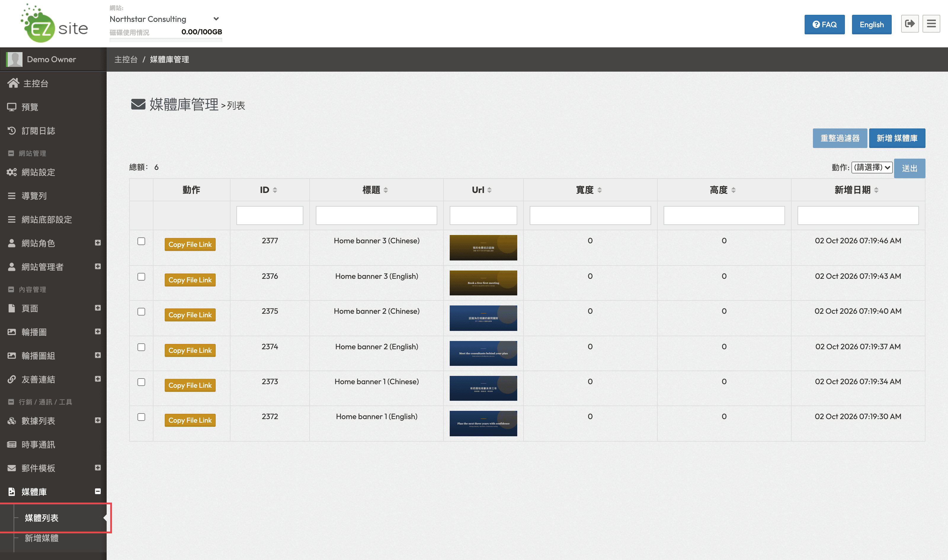Screen dimensions: 948x560
Task: Copy File Link for ID 2376
Action: [190, 280]
